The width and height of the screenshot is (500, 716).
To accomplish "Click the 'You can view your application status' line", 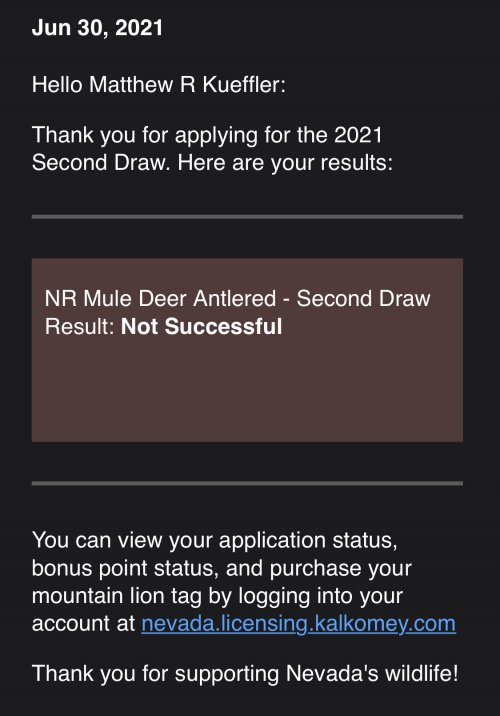I will coord(215,540).
